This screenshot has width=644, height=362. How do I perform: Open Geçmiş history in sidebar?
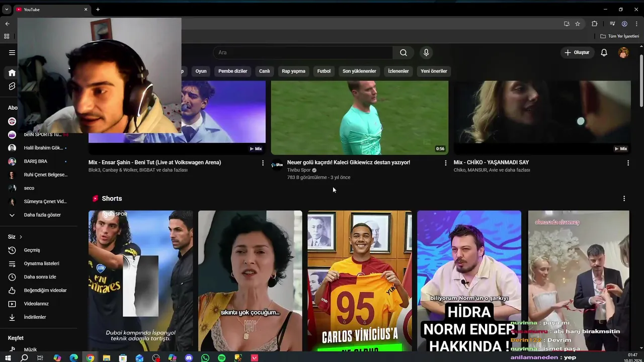(x=32, y=250)
